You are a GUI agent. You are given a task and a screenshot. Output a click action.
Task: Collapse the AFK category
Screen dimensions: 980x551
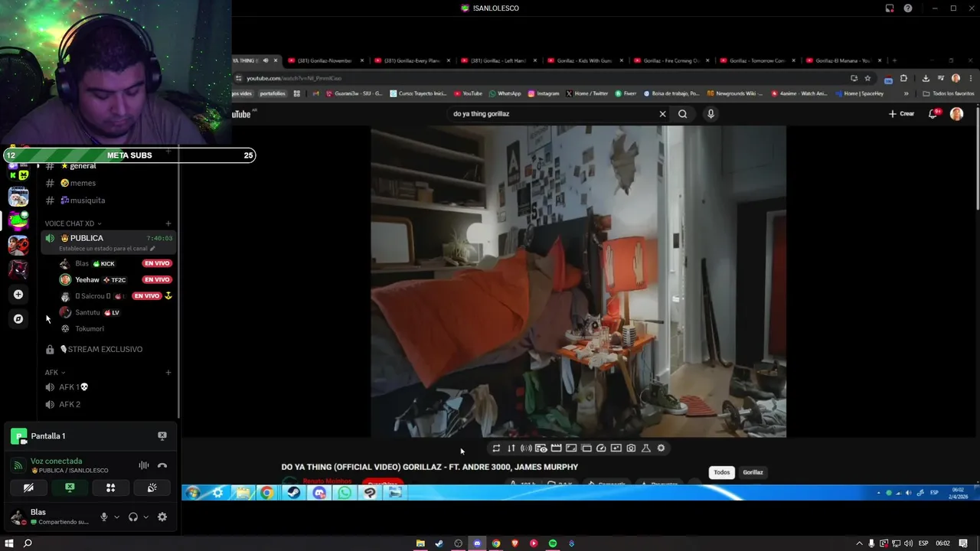(x=55, y=373)
